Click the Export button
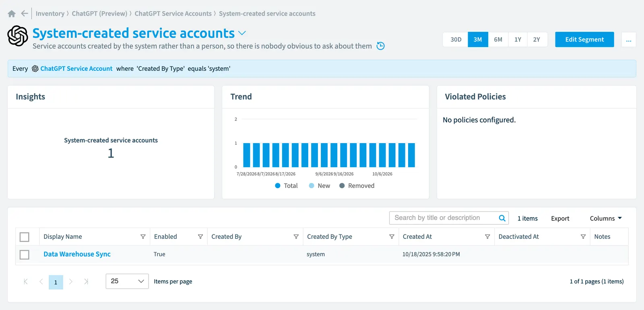The image size is (644, 310). click(560, 218)
